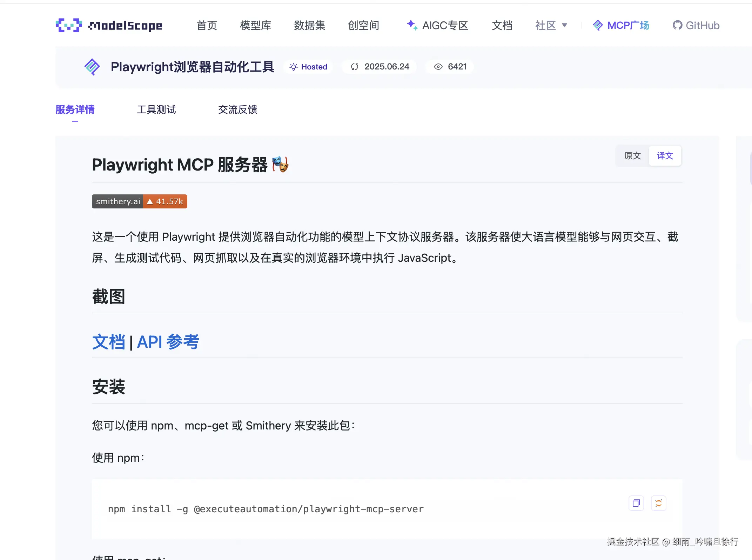Expand the 社区 dropdown menu
The width and height of the screenshot is (752, 560).
pos(551,25)
